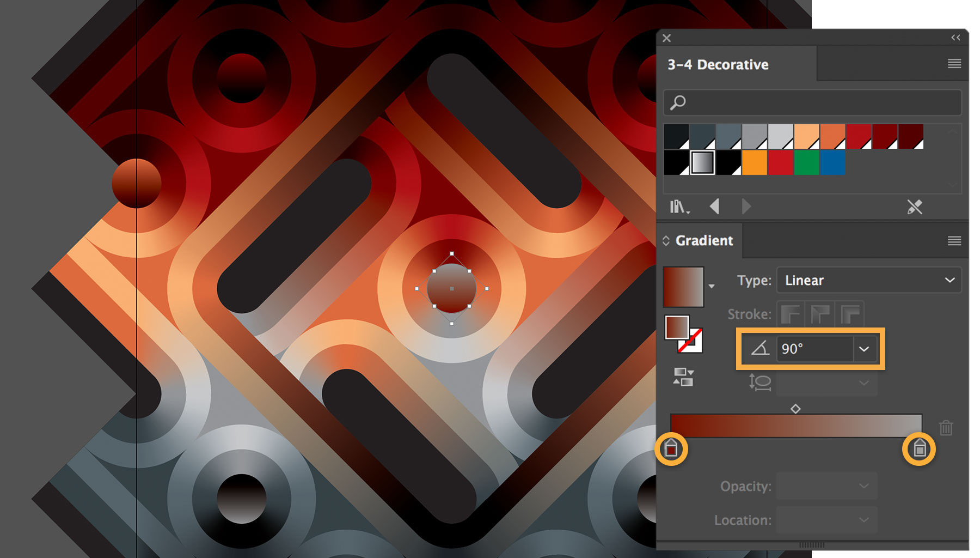Screen dimensions: 980x558
Task: Open the Swatch Libraries menu icon
Action: click(680, 207)
